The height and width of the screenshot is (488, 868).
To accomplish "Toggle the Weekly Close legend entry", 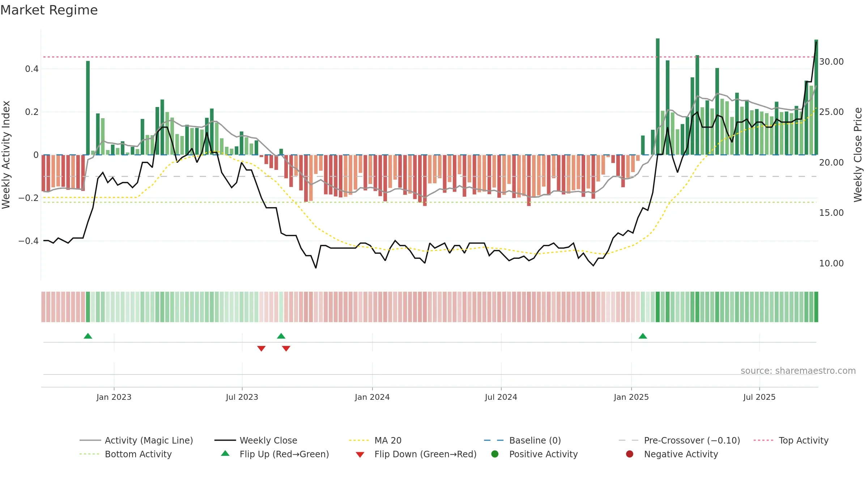I will pyautogui.click(x=256, y=440).
